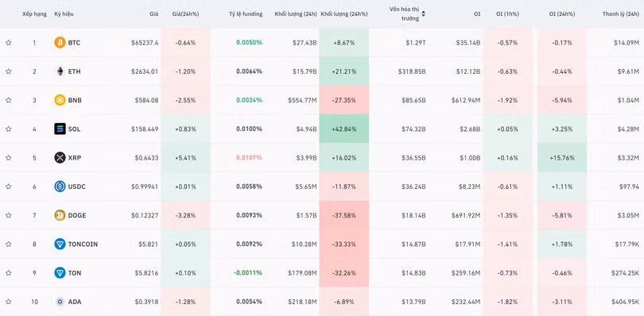Click BTC liquidation $14.09M
The height and width of the screenshot is (316, 644).
[627, 43]
